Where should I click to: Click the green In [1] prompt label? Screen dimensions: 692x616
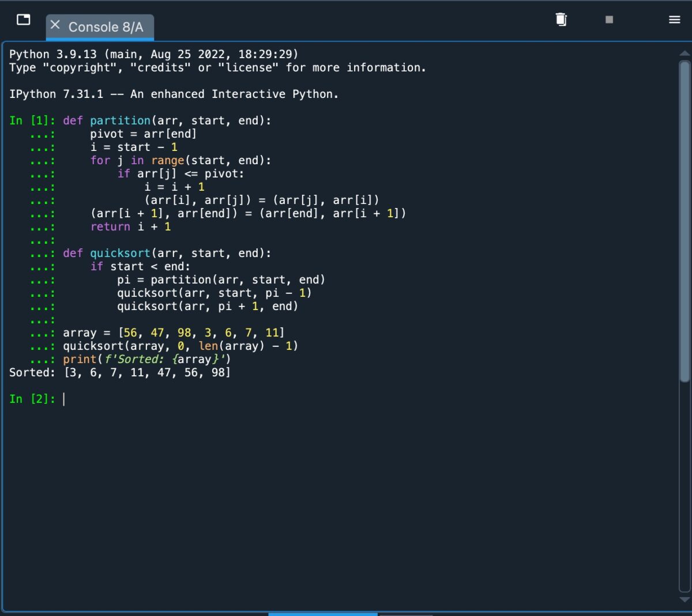pyautogui.click(x=32, y=120)
